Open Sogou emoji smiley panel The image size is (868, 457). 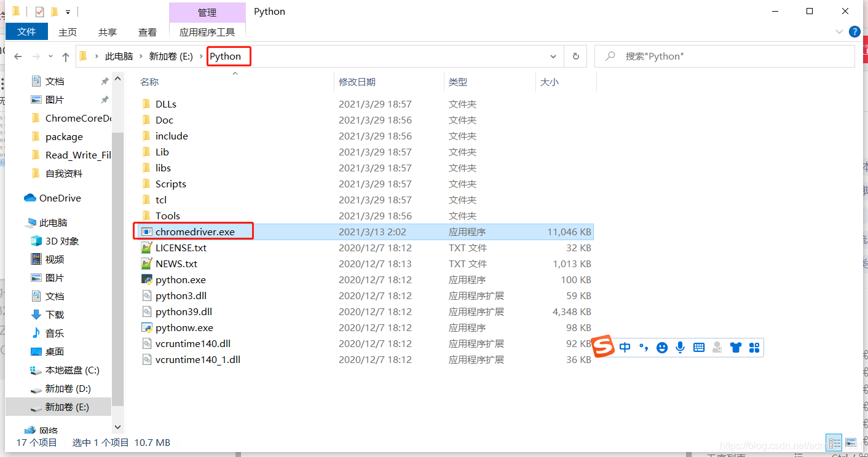[662, 348]
